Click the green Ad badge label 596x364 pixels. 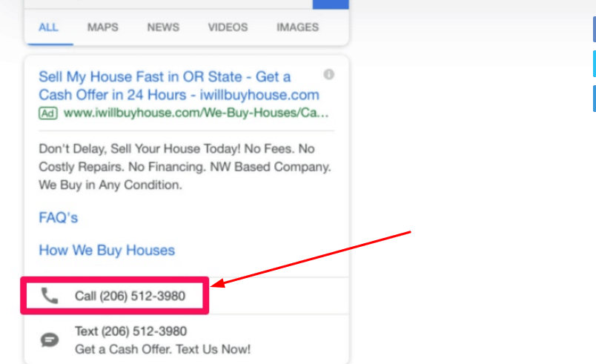click(48, 113)
